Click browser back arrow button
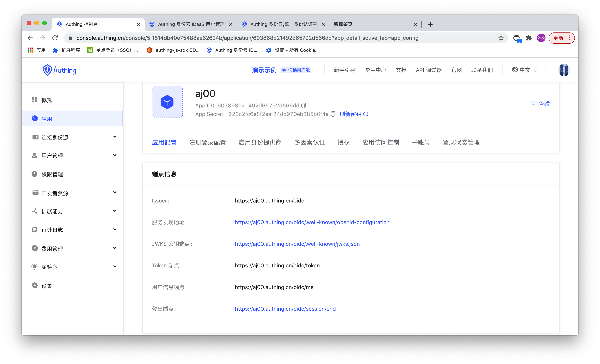The height and width of the screenshot is (364, 600). tap(30, 38)
